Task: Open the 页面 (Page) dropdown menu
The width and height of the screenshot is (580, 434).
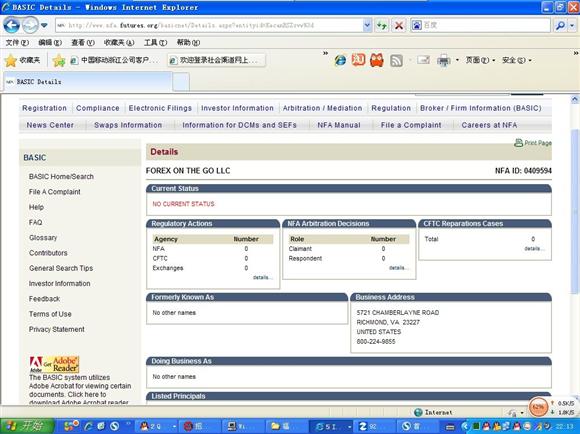Action: click(x=480, y=60)
